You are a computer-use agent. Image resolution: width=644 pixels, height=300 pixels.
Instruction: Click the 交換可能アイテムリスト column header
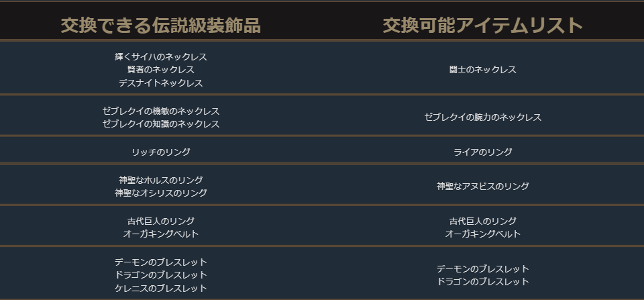(482, 26)
